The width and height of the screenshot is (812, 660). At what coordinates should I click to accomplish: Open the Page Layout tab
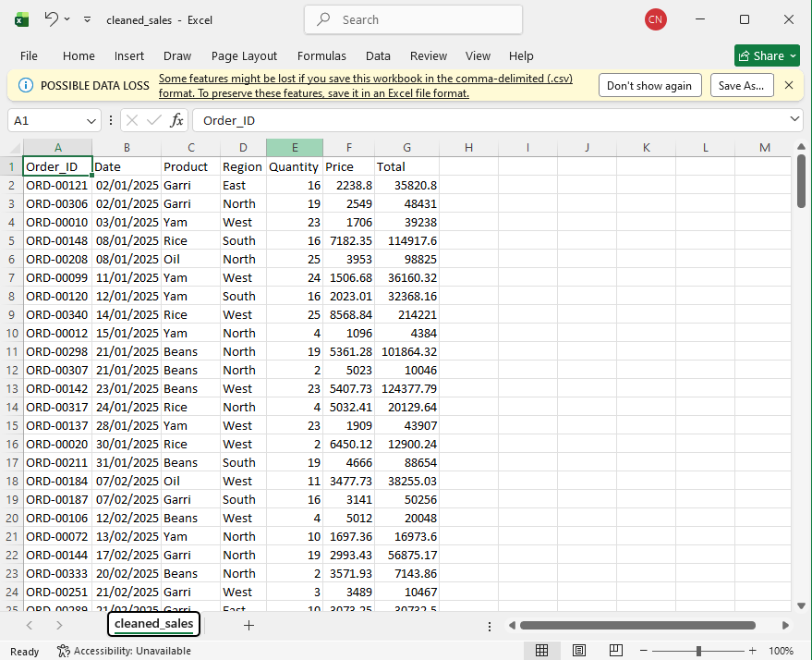click(x=244, y=56)
